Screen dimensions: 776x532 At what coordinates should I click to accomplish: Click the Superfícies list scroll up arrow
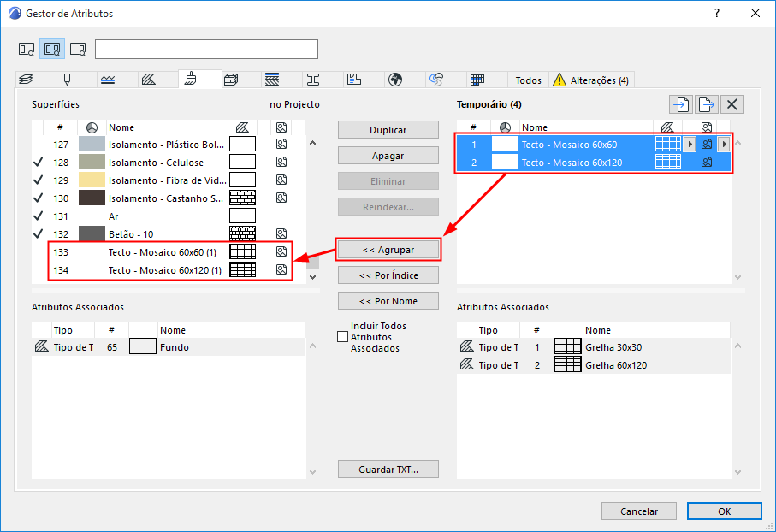coord(312,144)
